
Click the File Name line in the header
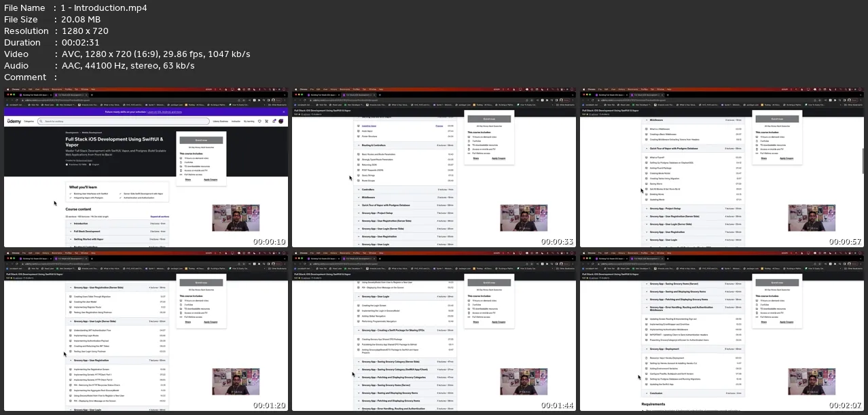[x=76, y=8]
